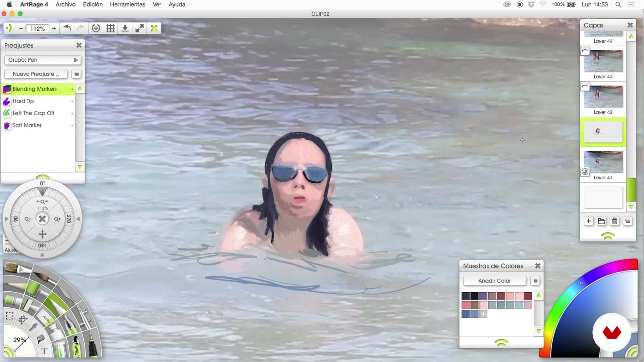The image size is (644, 362).
Task: Collapse the Capas panel green pod
Action: 608,236
